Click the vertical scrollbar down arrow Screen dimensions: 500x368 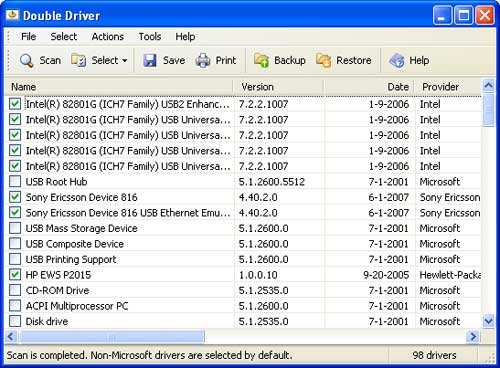pyautogui.click(x=488, y=321)
